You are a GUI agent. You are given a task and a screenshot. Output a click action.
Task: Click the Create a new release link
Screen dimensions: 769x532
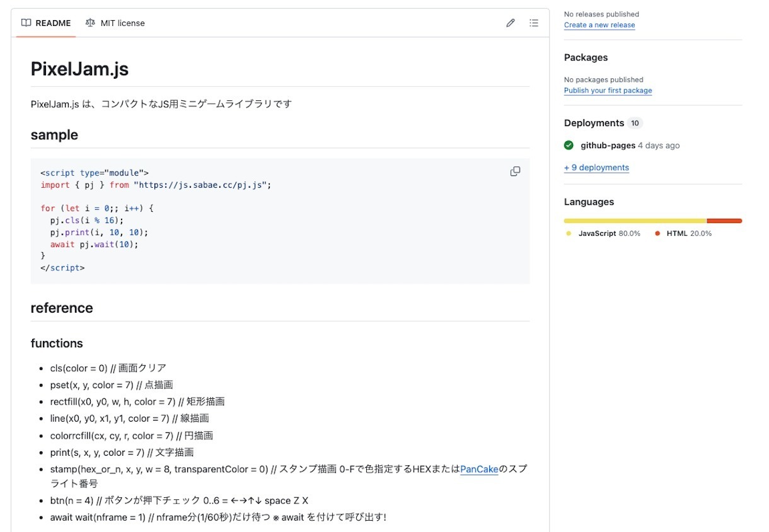[x=599, y=25]
